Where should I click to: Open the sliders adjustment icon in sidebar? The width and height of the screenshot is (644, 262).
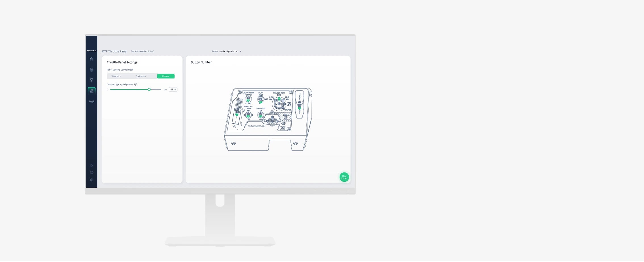pos(91,165)
